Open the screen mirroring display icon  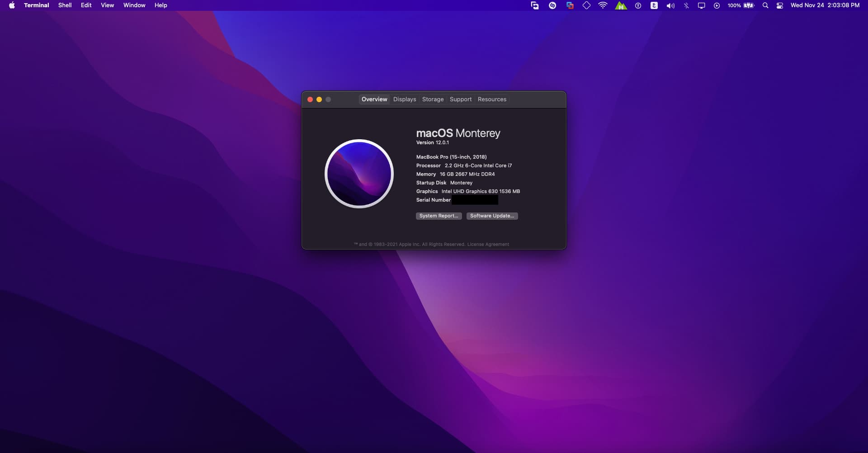[701, 5]
